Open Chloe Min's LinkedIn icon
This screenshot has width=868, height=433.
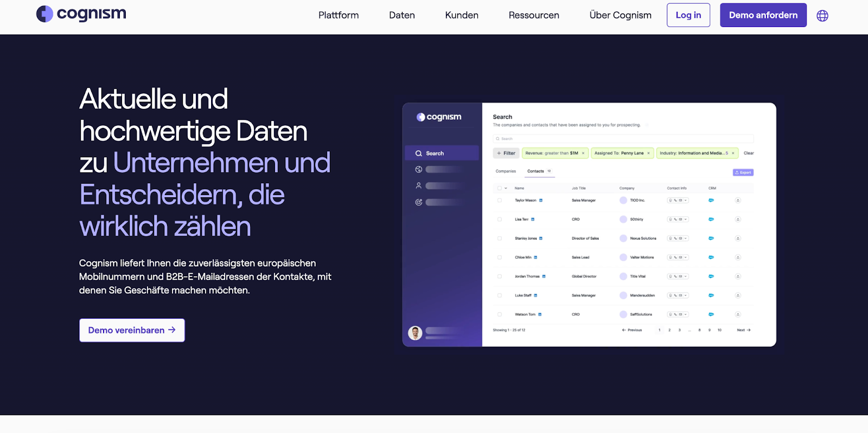pos(535,257)
